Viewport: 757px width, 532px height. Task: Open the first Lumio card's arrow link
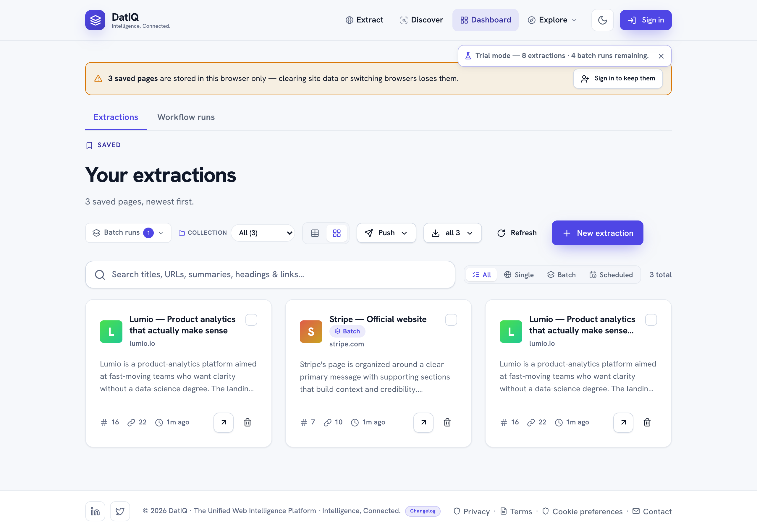pyautogui.click(x=224, y=422)
